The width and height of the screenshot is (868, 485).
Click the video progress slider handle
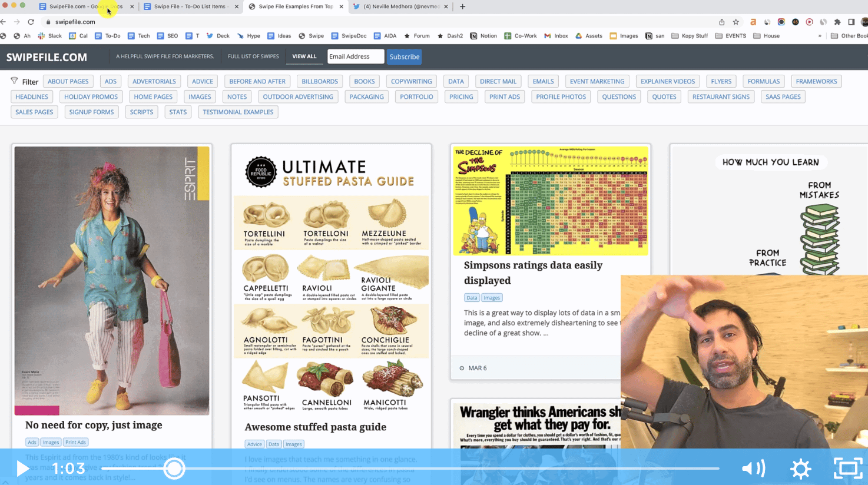tap(174, 469)
